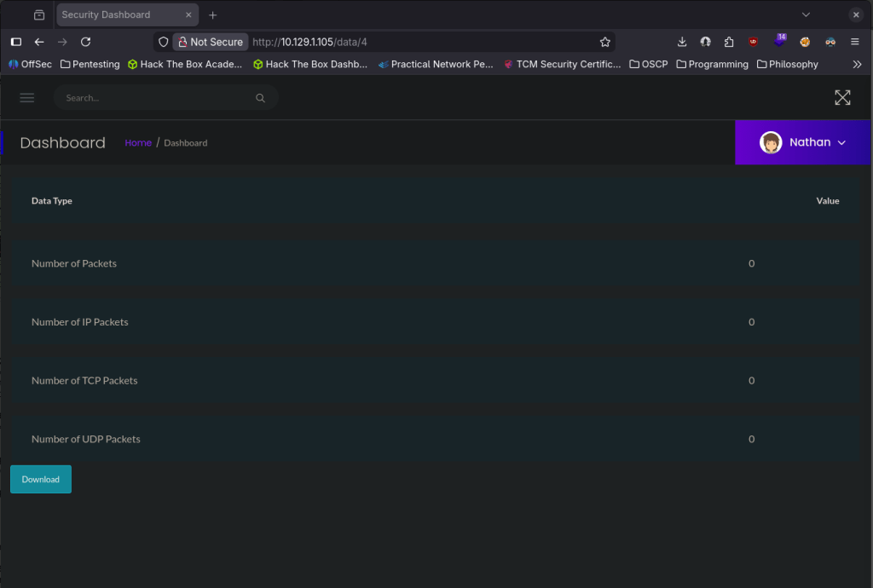Viewport: 873px width, 588px height.
Task: Expand the Nathan user dropdown
Action: tap(841, 142)
